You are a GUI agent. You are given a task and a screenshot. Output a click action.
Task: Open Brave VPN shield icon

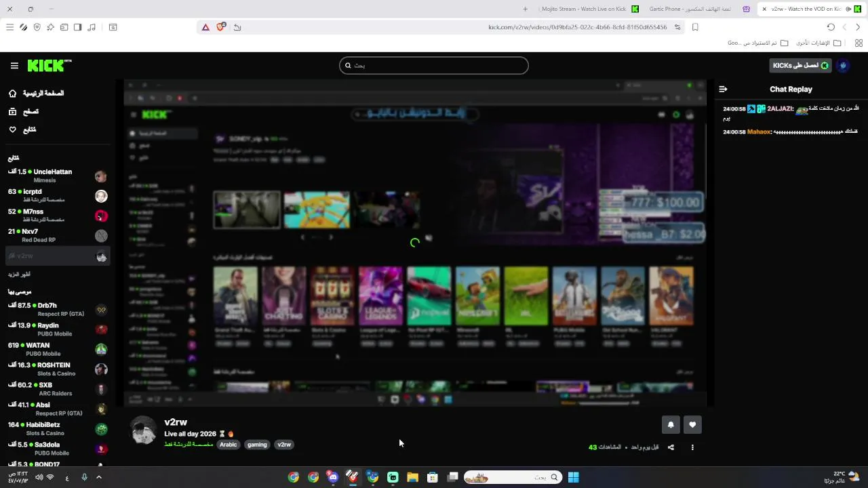pyautogui.click(x=37, y=27)
